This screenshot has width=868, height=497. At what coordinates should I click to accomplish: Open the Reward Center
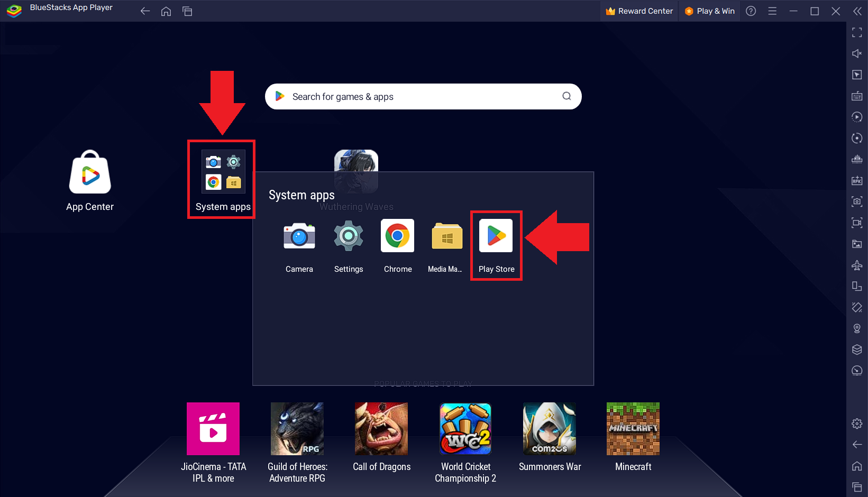639,11
